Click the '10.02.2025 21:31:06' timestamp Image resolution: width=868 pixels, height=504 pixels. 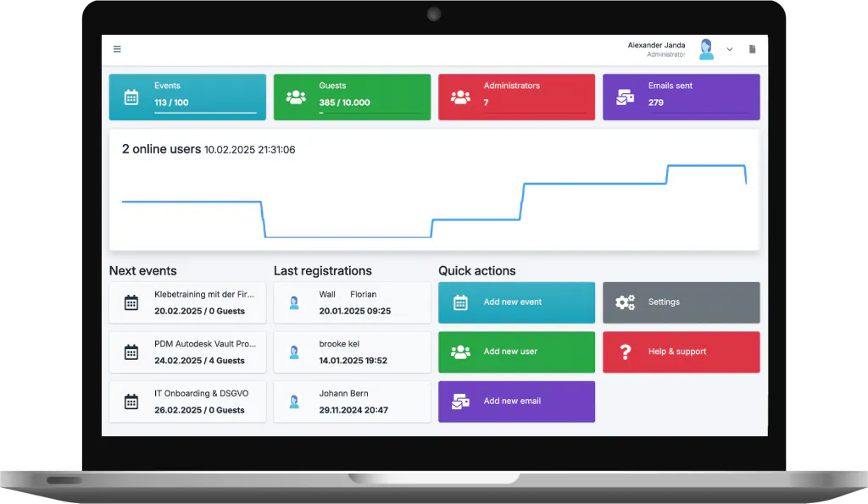250,150
